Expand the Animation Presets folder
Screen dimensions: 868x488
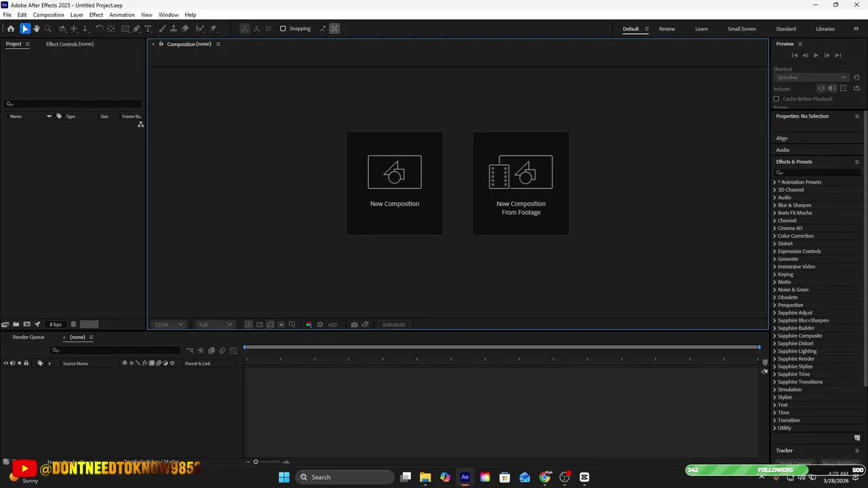click(x=774, y=182)
